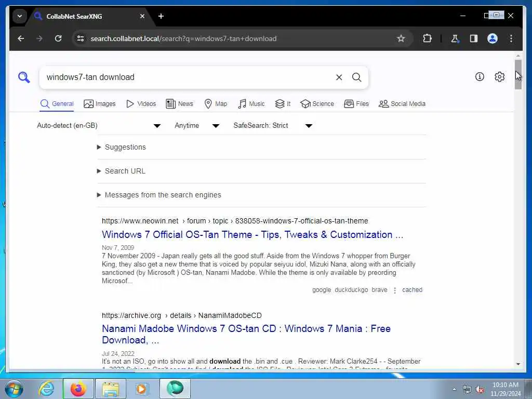Switch to the Social Media category
The image size is (532, 399).
pos(402,104)
